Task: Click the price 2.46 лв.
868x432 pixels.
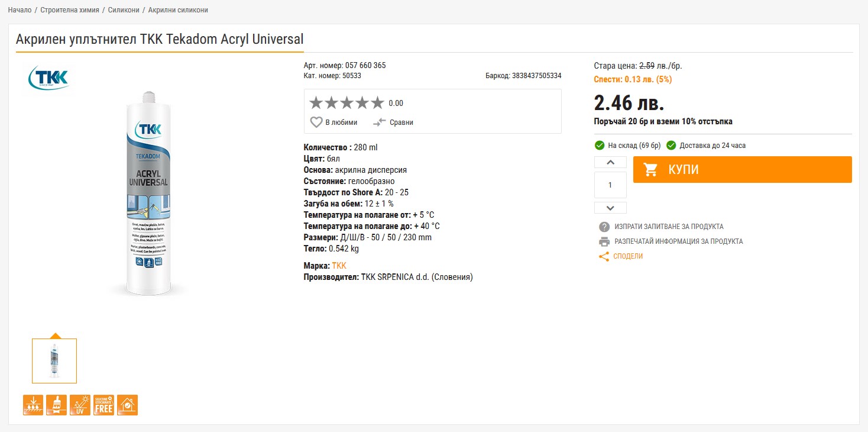Action: 629,103
